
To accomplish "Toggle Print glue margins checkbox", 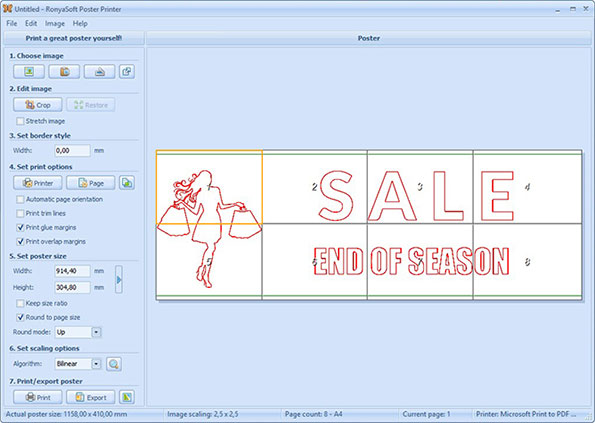I will [x=20, y=228].
